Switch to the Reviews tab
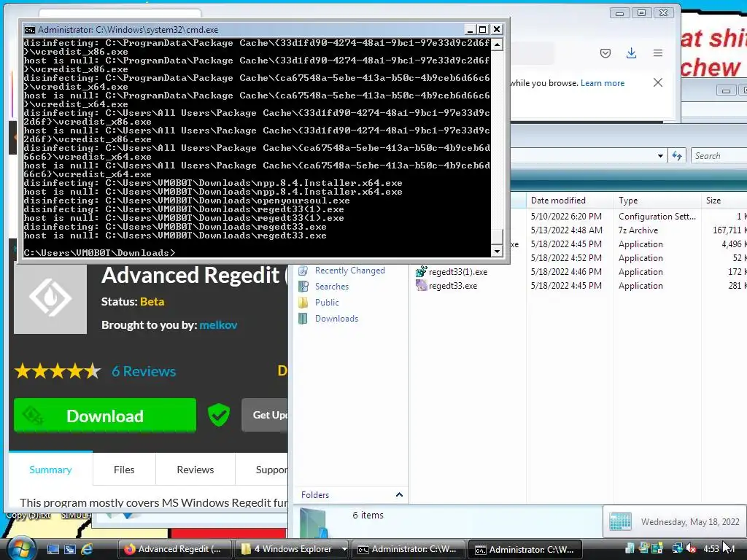This screenshot has width=747, height=560. click(196, 470)
